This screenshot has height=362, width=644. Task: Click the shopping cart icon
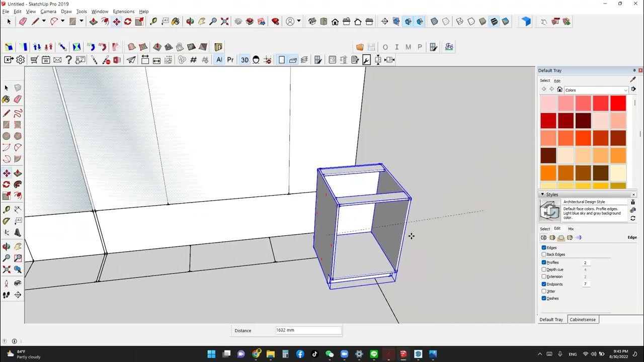(34, 60)
